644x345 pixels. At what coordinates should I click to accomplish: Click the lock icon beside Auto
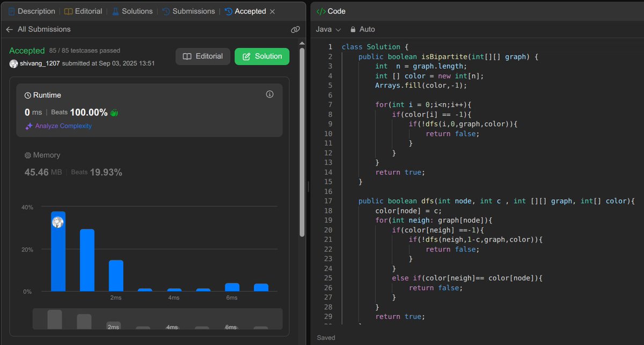pyautogui.click(x=353, y=30)
